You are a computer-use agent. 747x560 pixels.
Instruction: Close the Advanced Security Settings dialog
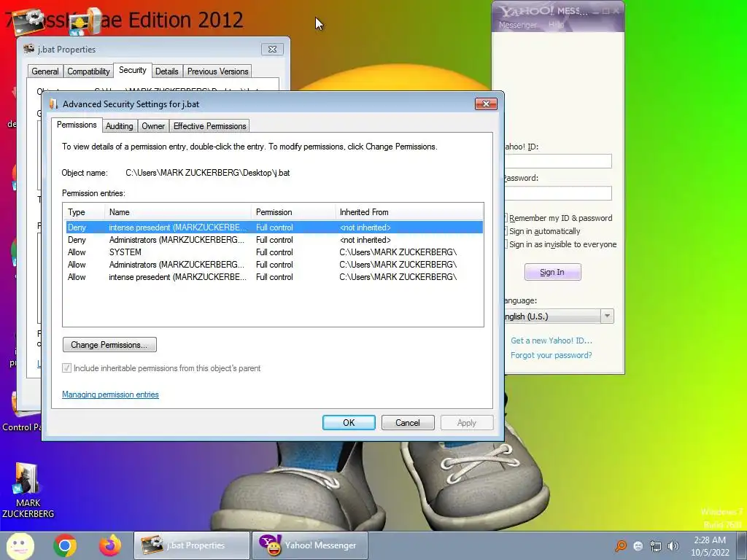(486, 104)
